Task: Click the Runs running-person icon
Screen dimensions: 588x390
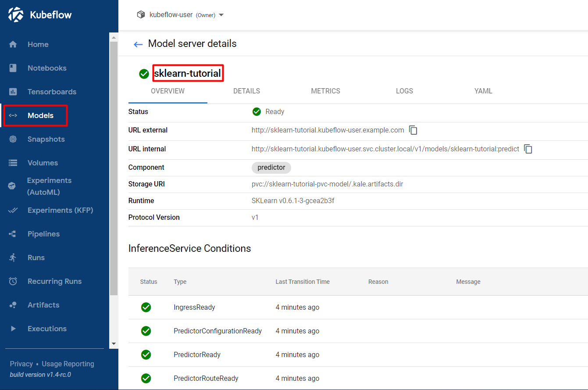Action: 13,258
